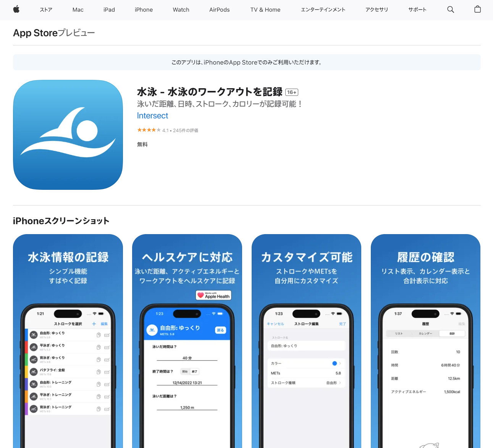This screenshot has width=493, height=448.
Task: Click the iPhoneスクリーンショット heading
Action: tap(61, 221)
